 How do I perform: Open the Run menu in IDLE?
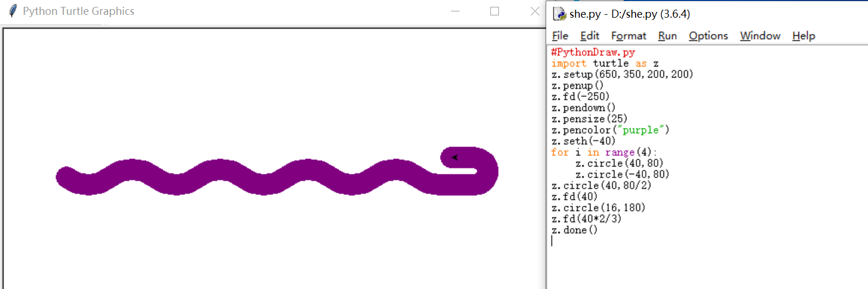coord(668,36)
